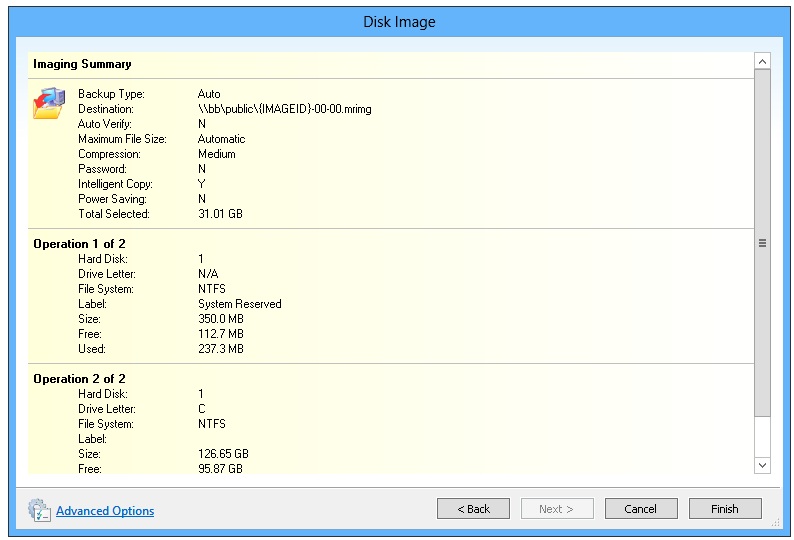Screen dimensions: 794x540
Task: Cancel the disk image wizard
Action: click(x=641, y=509)
